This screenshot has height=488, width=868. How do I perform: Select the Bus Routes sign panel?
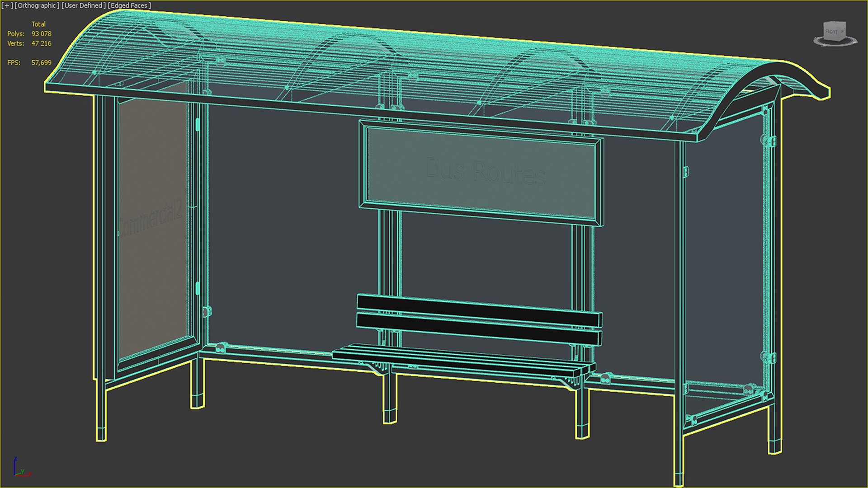coord(481,172)
